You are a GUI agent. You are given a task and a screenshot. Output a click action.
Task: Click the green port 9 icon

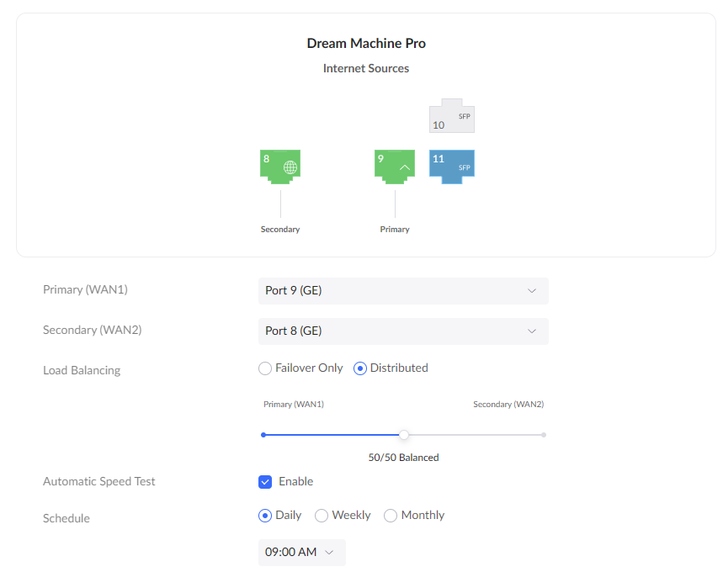pyautogui.click(x=394, y=166)
